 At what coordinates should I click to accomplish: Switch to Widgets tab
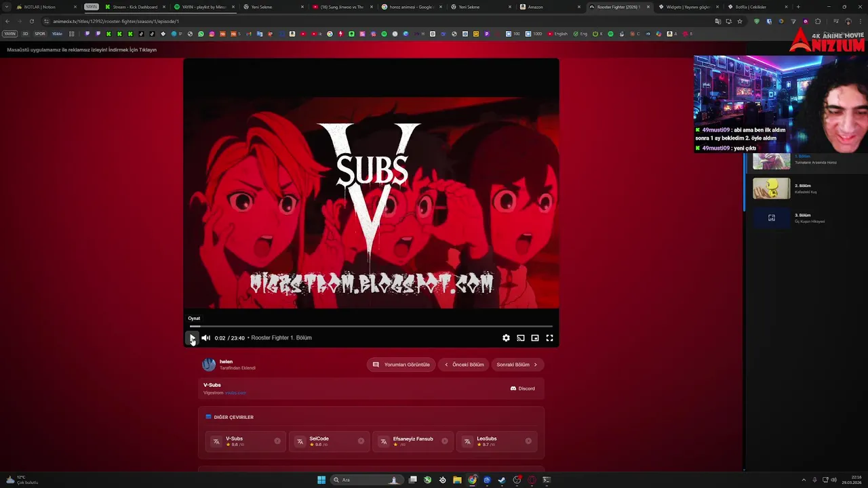pyautogui.click(x=688, y=7)
